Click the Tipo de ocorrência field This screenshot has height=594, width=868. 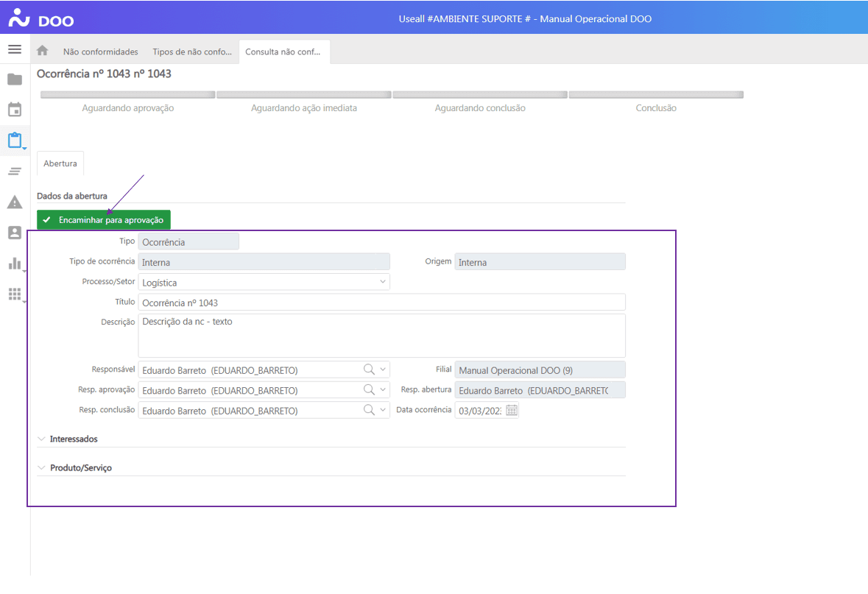[264, 262]
